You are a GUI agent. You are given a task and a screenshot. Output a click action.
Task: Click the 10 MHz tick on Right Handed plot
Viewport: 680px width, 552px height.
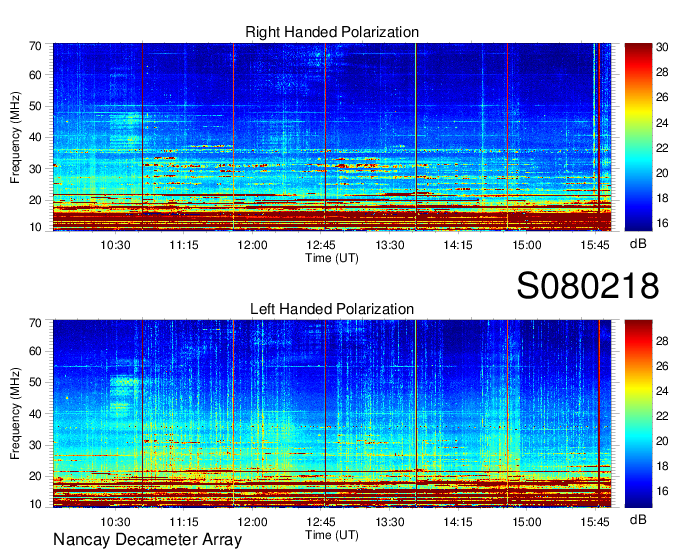(35, 227)
